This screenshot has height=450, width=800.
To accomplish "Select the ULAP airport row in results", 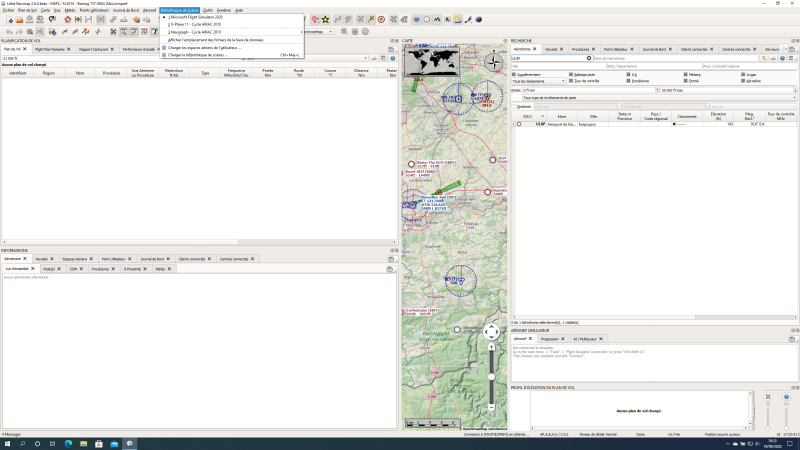I will 654,124.
